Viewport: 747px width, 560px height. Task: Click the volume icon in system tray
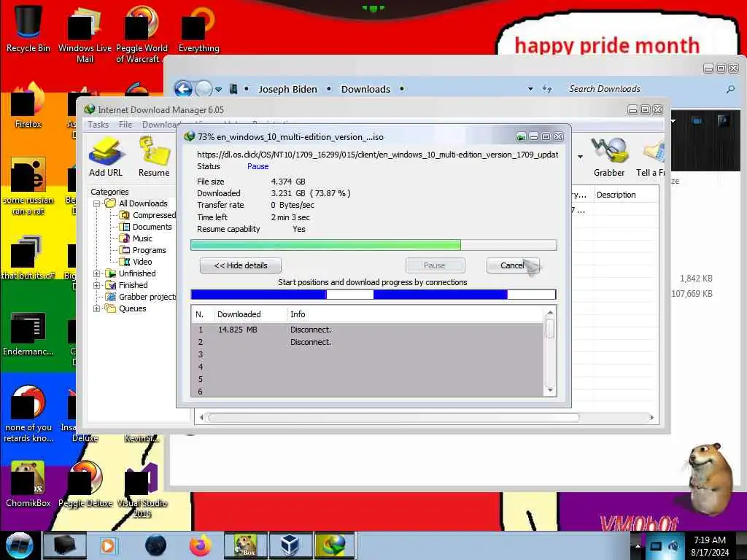673,545
